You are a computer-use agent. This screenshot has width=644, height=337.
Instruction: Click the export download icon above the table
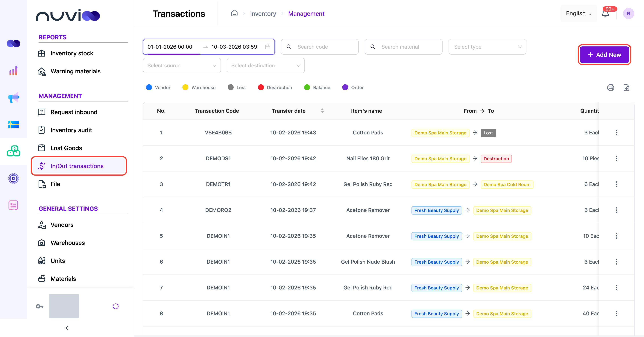(626, 87)
